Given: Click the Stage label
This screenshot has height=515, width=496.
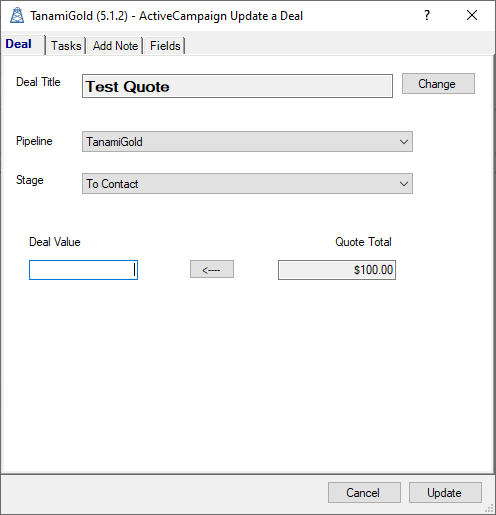Looking at the screenshot, I should pos(30,180).
